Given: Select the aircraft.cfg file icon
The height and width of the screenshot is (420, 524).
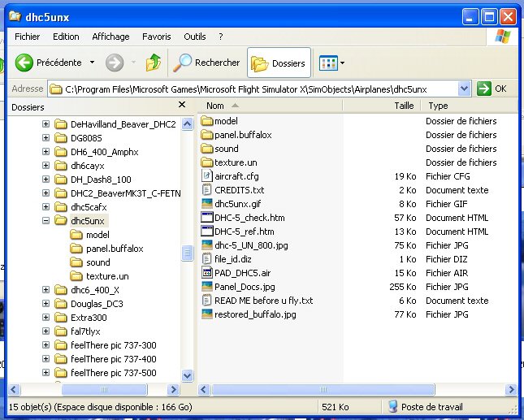Looking at the screenshot, I should (207, 176).
